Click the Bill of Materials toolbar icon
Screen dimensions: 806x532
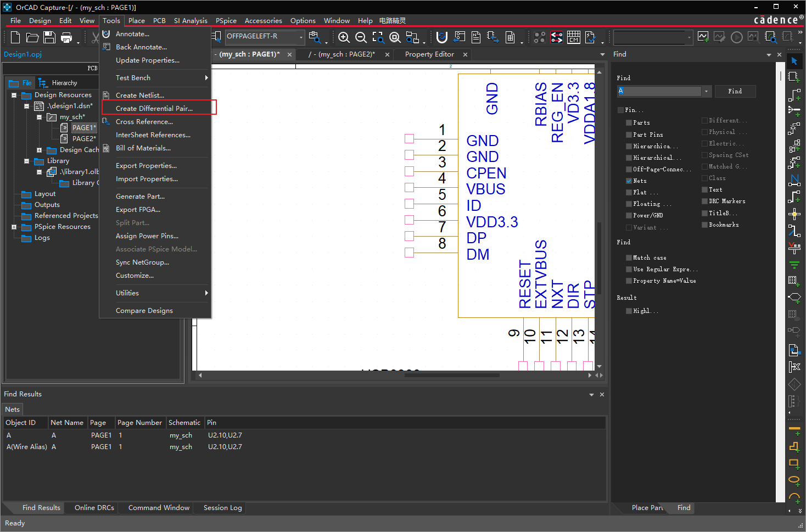coord(510,37)
